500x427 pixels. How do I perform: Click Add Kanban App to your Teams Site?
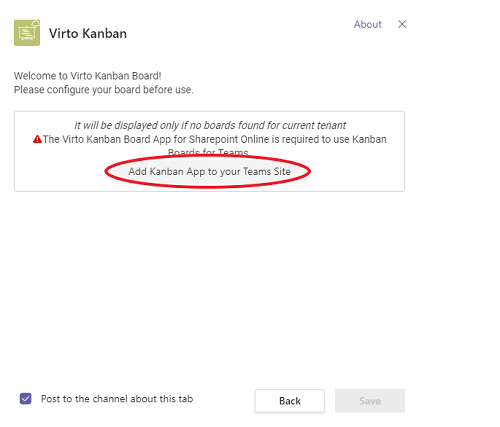[209, 171]
